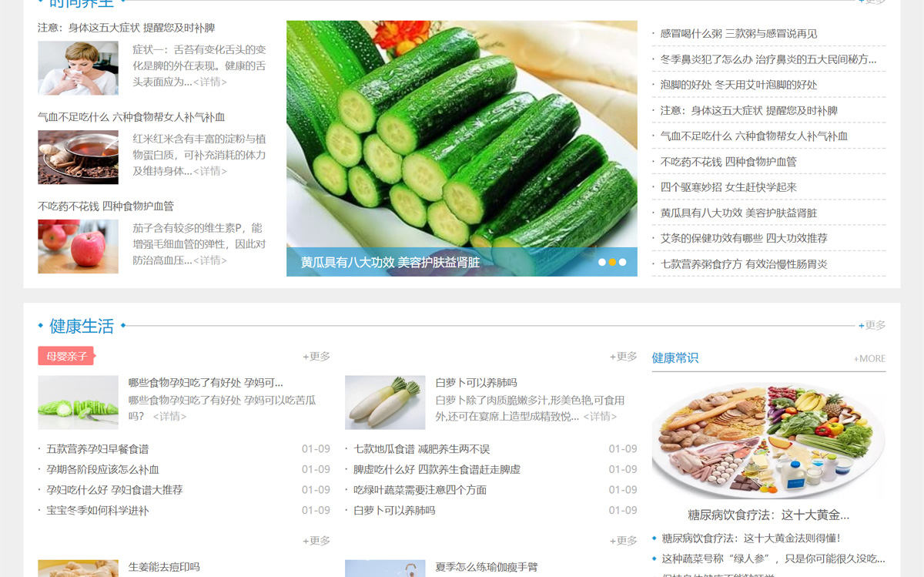
Task: Open the article 感冒喝什么粥 三款粥与感冒说再见
Action: (x=737, y=33)
